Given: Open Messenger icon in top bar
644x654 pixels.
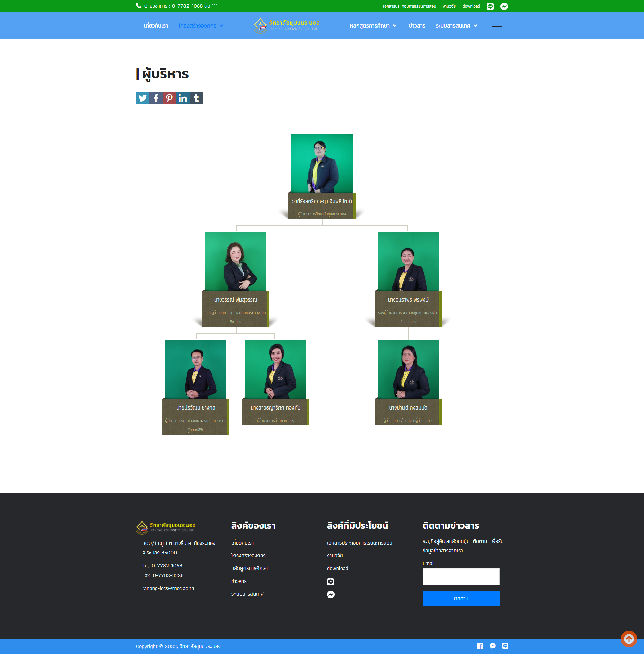Looking at the screenshot, I should [x=504, y=6].
